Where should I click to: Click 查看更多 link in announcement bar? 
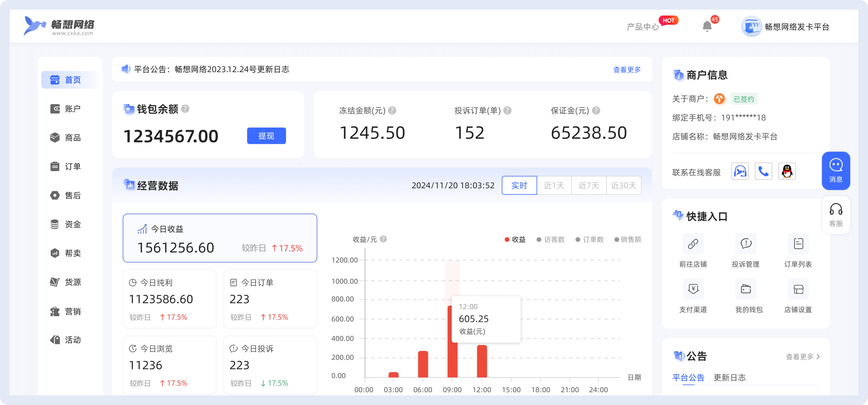coord(627,70)
